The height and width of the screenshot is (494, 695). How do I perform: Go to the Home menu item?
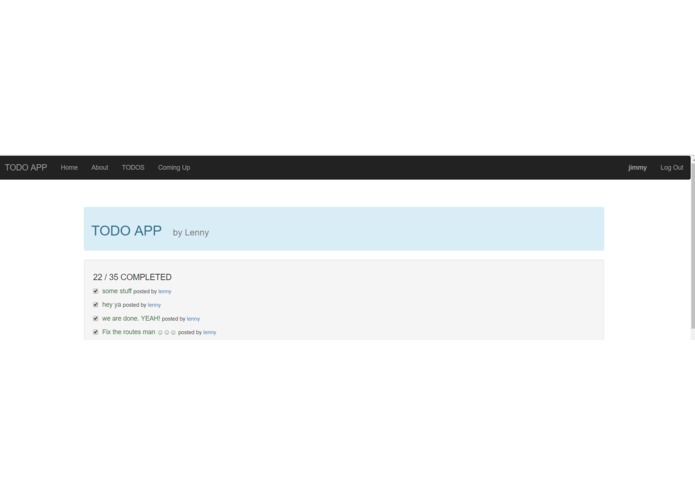click(69, 167)
